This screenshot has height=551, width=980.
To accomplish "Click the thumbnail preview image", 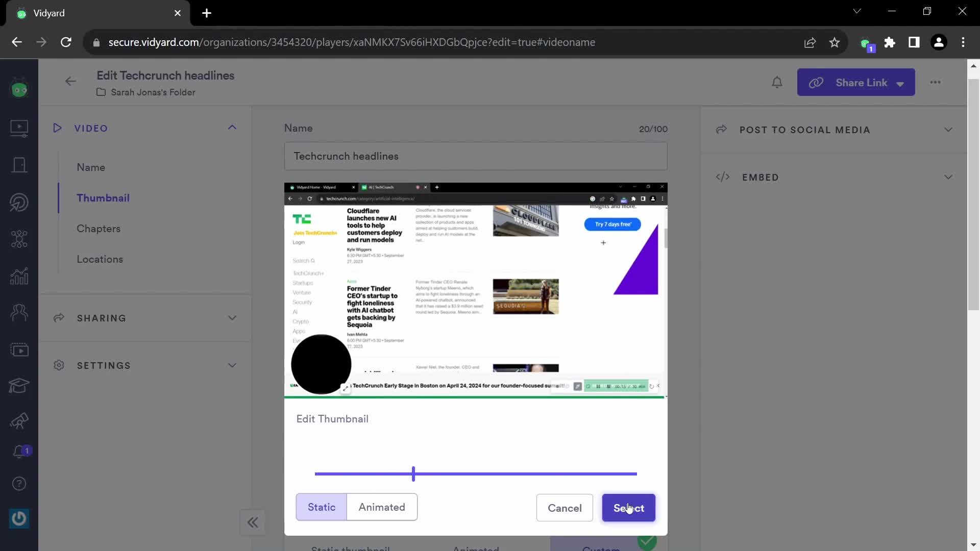I will pyautogui.click(x=476, y=290).
